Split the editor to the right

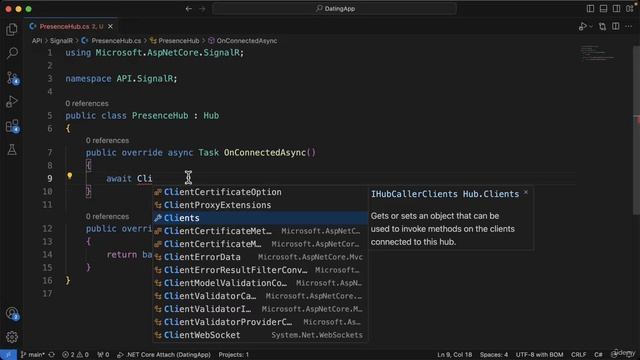click(616, 27)
